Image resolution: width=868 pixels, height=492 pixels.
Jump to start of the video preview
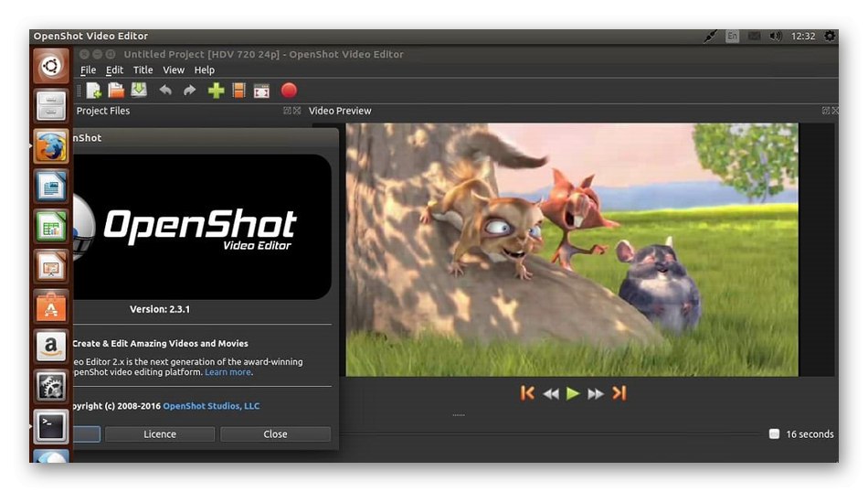[x=527, y=393]
